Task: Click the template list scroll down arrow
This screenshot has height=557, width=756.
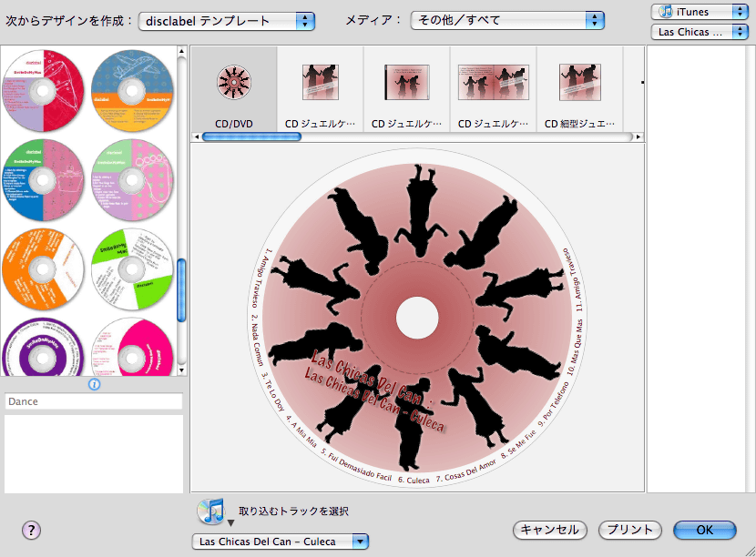Action: click(182, 370)
